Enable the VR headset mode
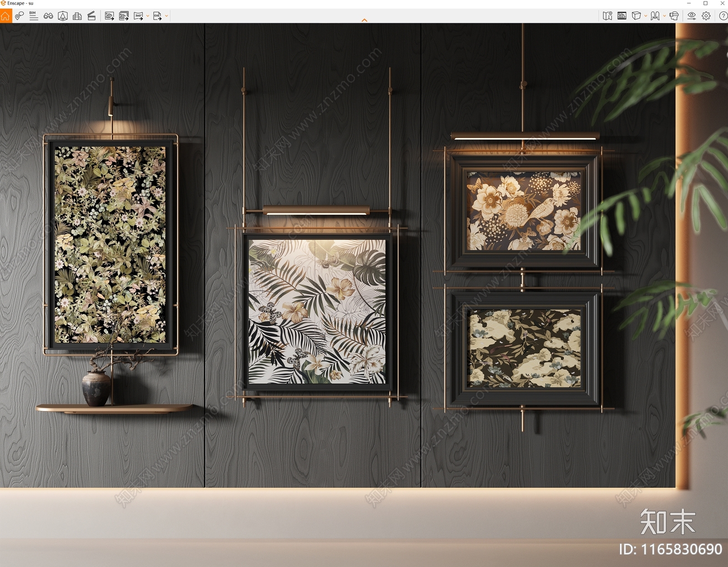728x567 pixels. pyautogui.click(x=674, y=16)
